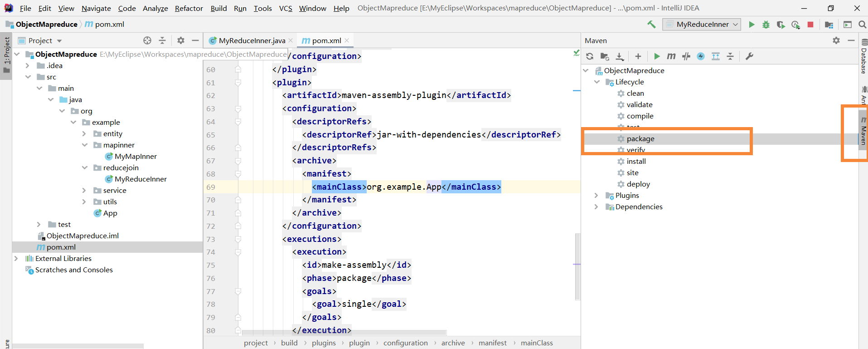The width and height of the screenshot is (868, 349).
Task: Select the package lifecycle phase
Action: click(x=640, y=139)
